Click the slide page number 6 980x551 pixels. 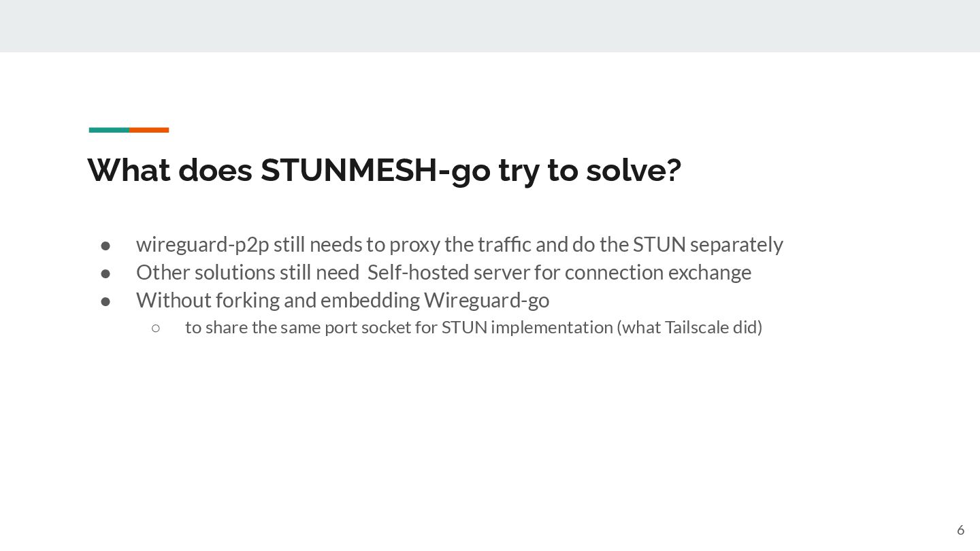[960, 530]
